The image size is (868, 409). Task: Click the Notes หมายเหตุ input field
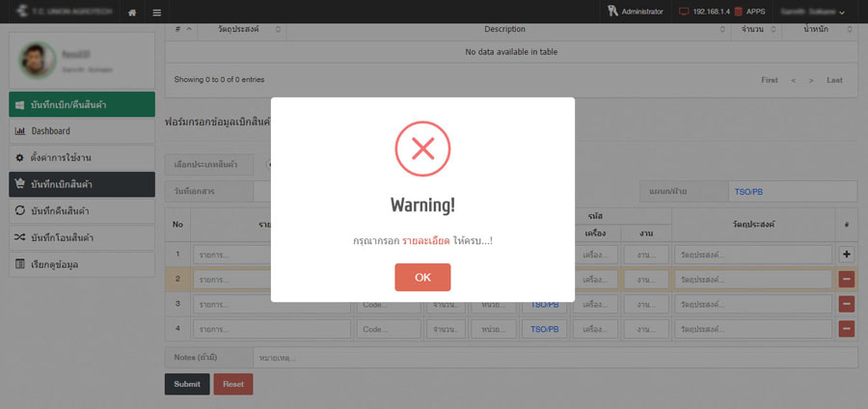pos(556,358)
